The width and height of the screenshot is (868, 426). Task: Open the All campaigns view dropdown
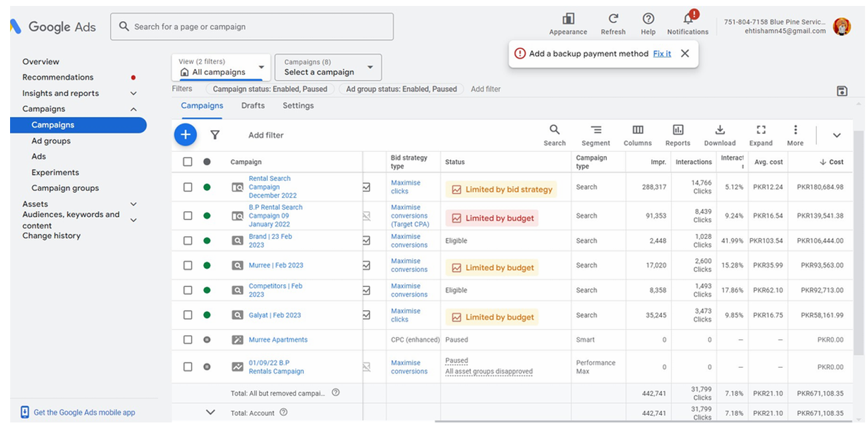click(221, 67)
